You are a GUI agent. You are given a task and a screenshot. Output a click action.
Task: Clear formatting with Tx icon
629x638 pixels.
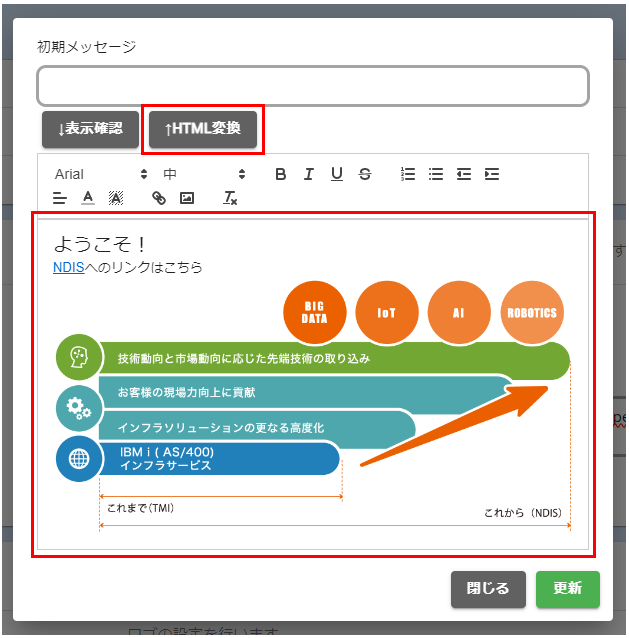230,198
